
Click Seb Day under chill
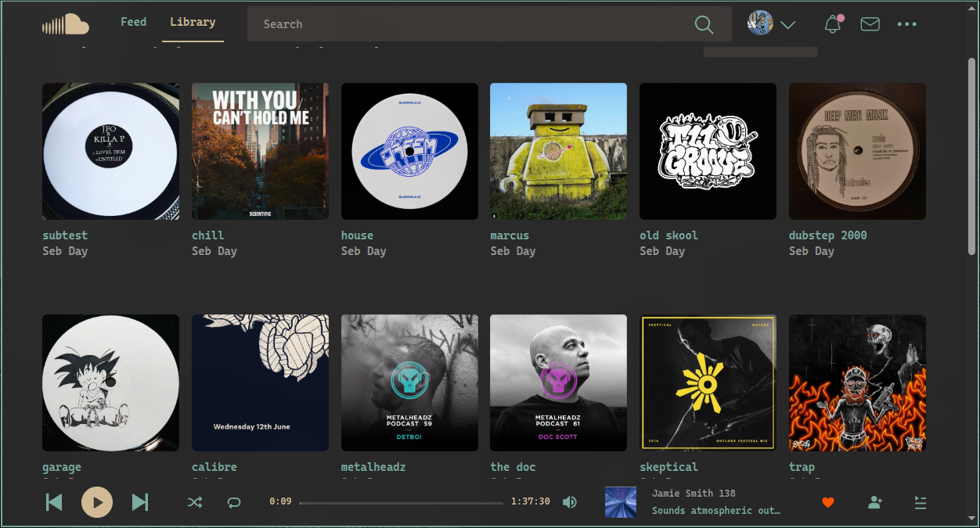click(x=214, y=251)
